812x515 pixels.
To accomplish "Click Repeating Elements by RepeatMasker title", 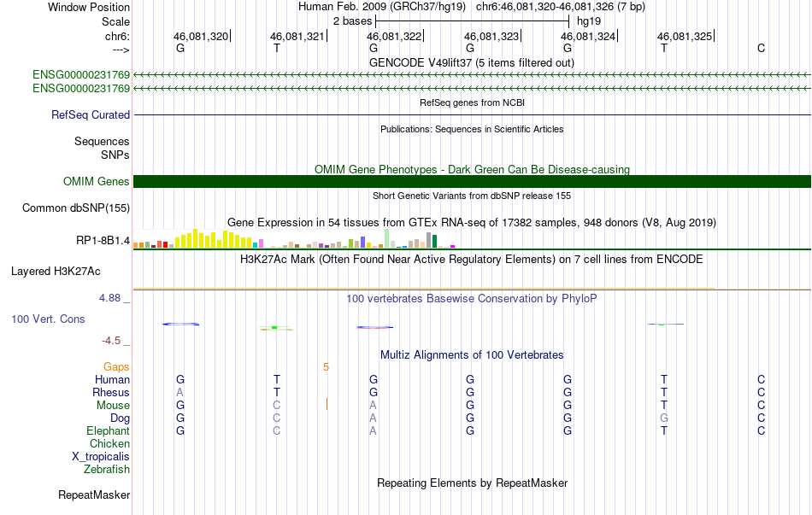I will pos(472,483).
